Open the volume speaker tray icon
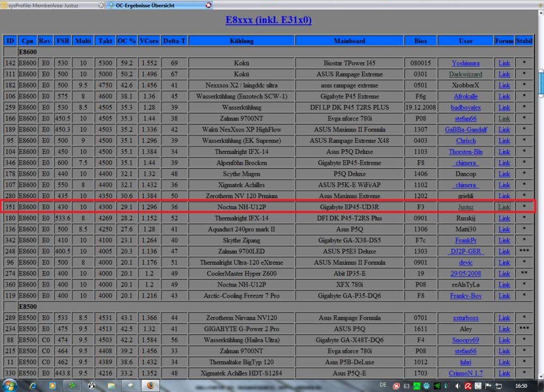544x392 pixels. [x=458, y=386]
